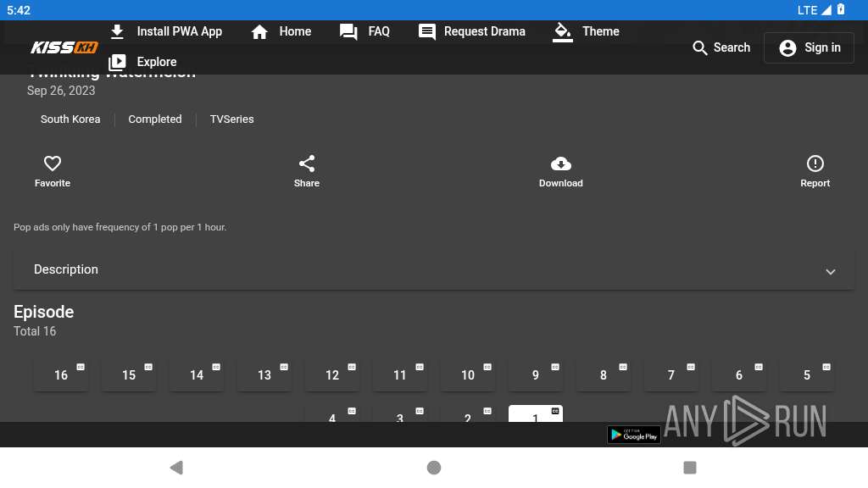This screenshot has height=488, width=868.
Task: Click the Download cloud icon
Action: (x=561, y=164)
